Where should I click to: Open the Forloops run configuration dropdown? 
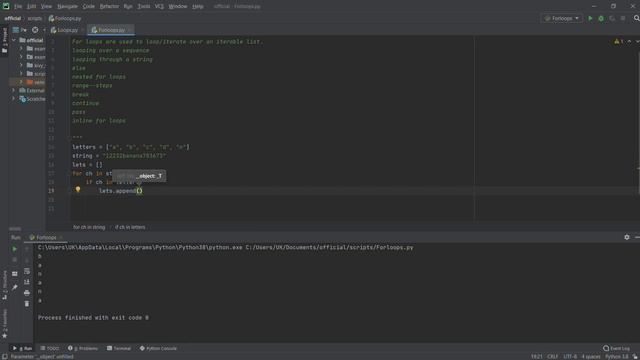click(562, 18)
